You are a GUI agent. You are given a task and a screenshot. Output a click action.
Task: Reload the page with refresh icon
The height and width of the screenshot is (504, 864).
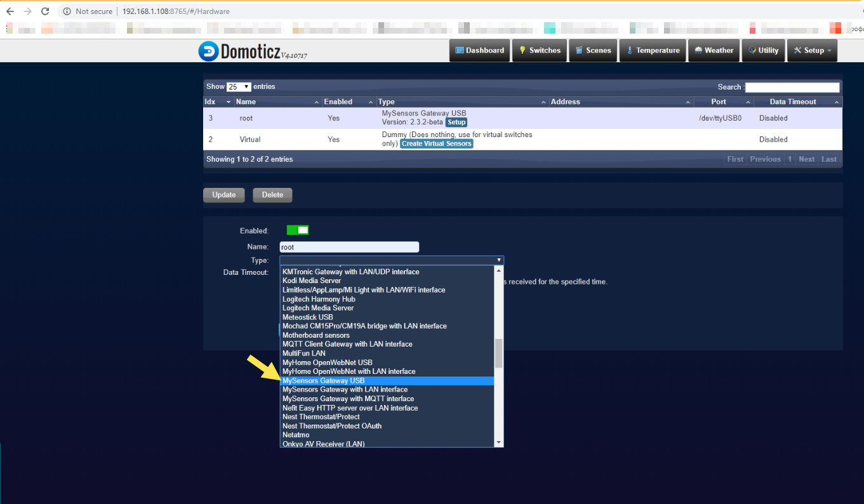pyautogui.click(x=45, y=11)
